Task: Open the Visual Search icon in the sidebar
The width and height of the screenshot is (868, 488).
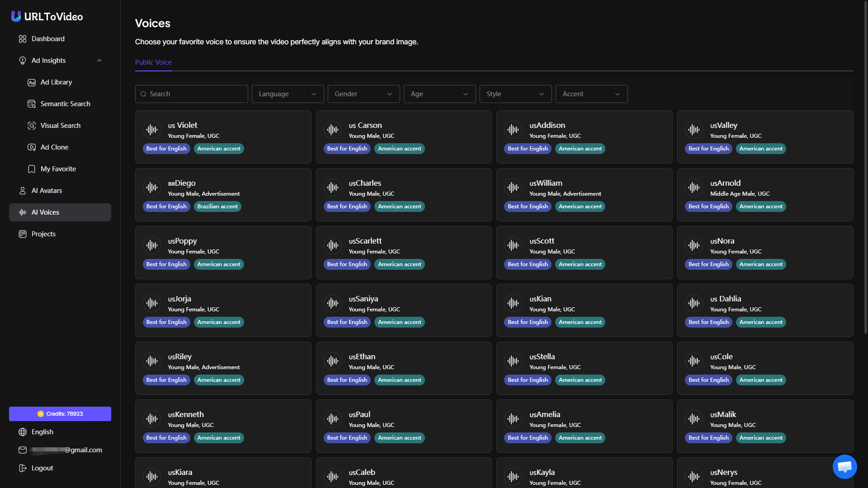Action: [32, 126]
